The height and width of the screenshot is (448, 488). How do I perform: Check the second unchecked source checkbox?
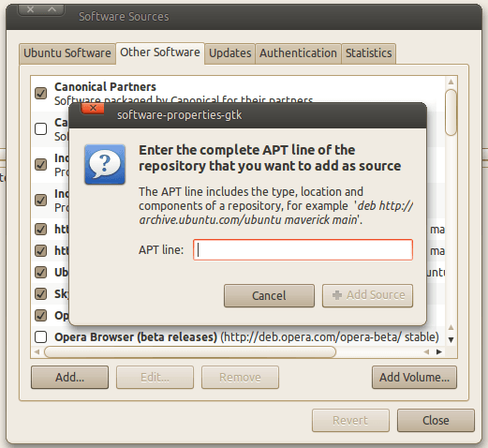tap(41, 337)
